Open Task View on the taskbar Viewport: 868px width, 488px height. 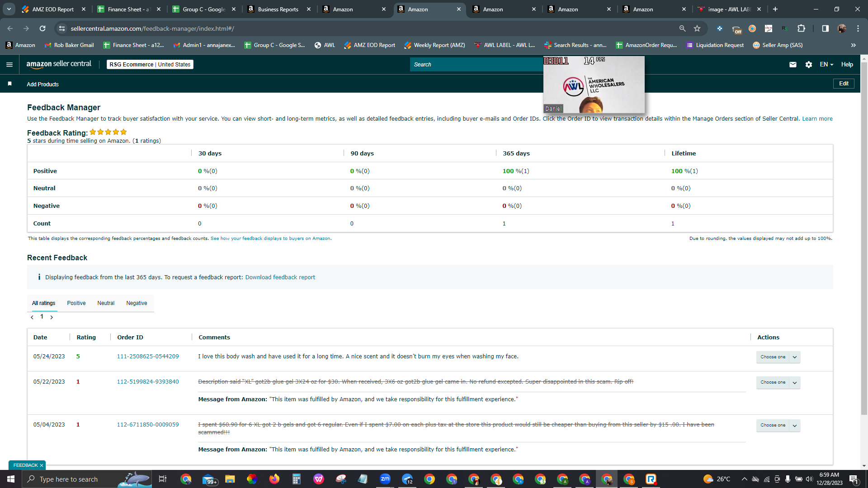tap(163, 479)
